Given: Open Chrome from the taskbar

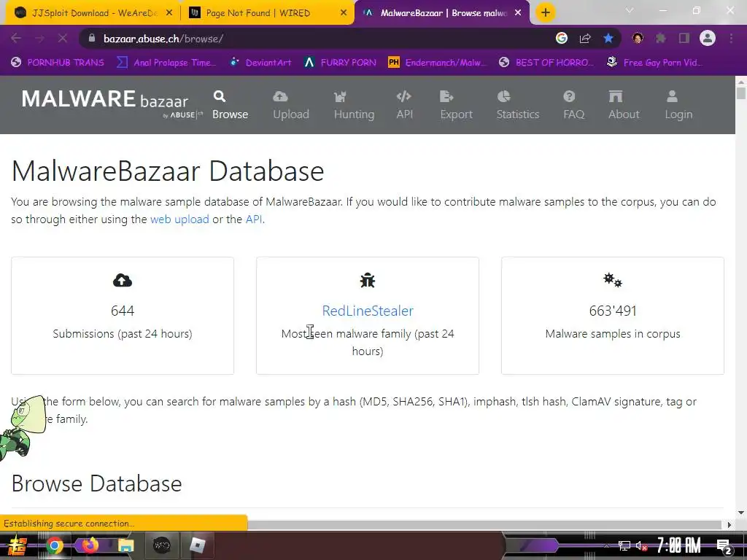Looking at the screenshot, I should coord(54,545).
